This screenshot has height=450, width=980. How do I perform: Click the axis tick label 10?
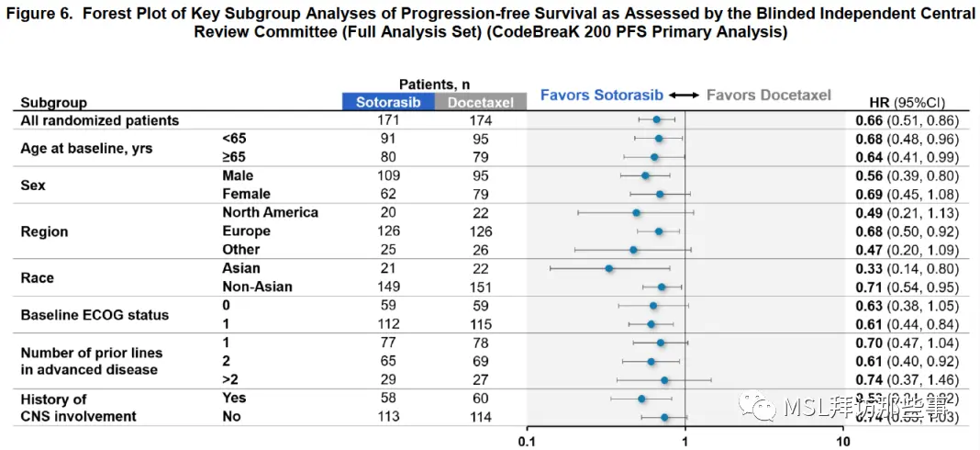pyautogui.click(x=843, y=442)
